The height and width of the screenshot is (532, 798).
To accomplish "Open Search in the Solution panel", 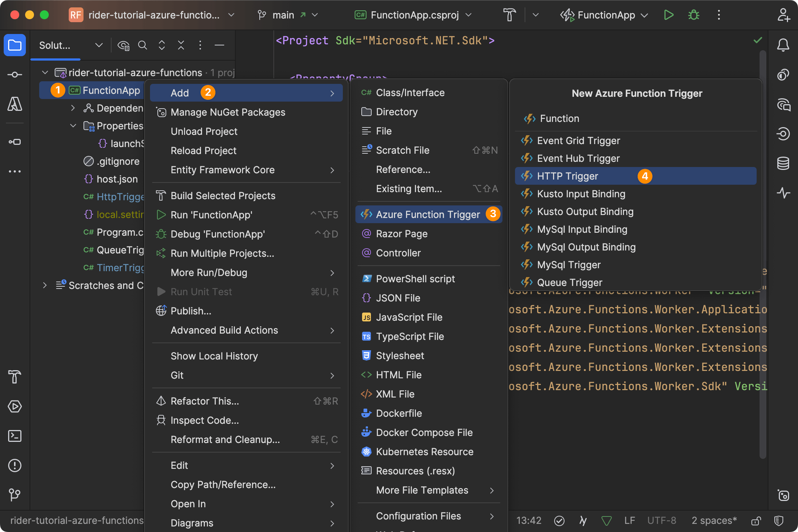I will (143, 45).
